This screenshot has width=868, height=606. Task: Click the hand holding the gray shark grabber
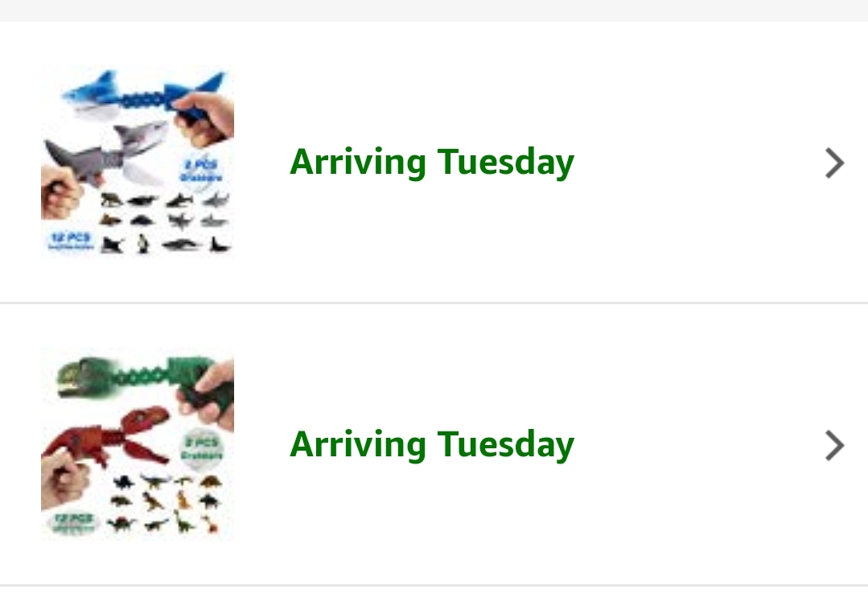pyautogui.click(x=60, y=193)
